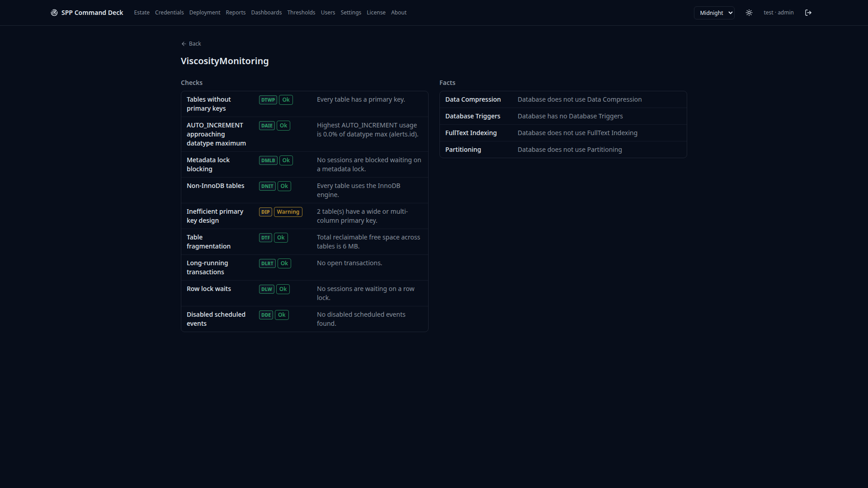The image size is (868, 488).
Task: Select Users in the navigation bar
Action: click(x=328, y=13)
